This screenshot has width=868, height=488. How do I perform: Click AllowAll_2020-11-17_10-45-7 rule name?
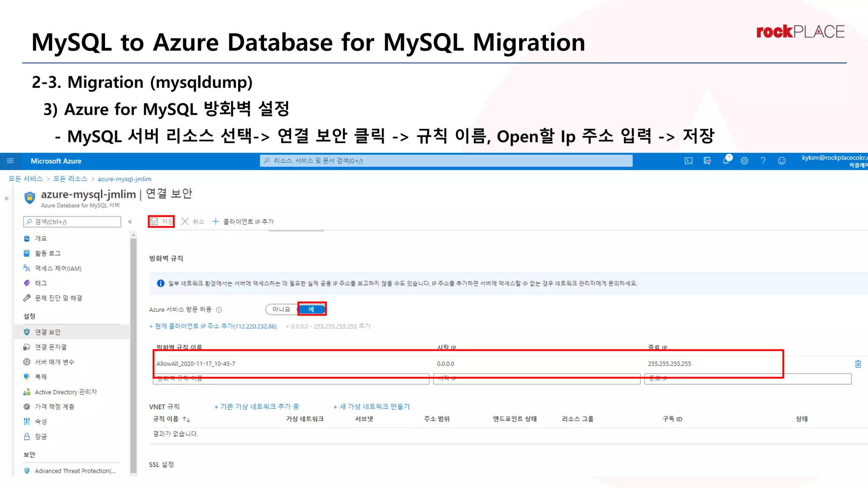click(196, 364)
